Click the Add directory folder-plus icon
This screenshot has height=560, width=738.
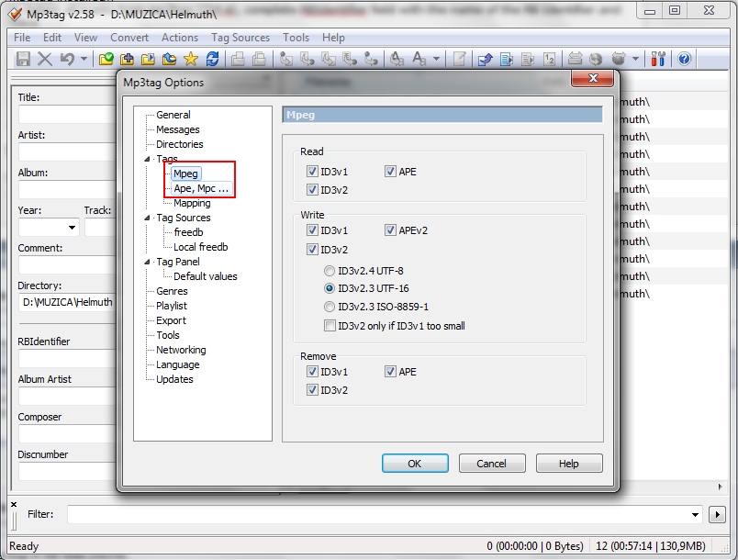pos(127,59)
